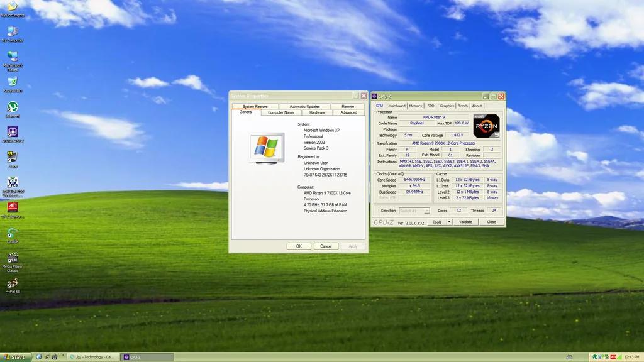Open the Media Player Classic shortcut

[x=13, y=262]
